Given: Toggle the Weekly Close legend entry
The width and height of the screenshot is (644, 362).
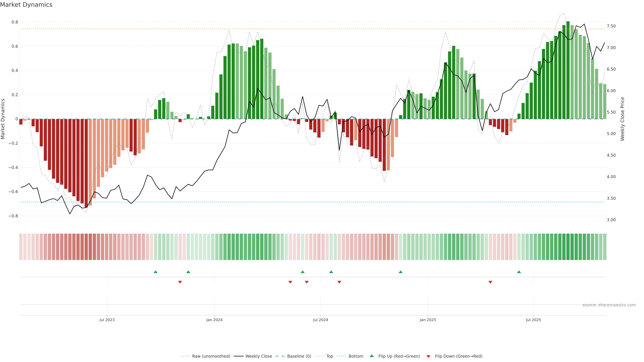Looking at the screenshot, I should pos(258,356).
